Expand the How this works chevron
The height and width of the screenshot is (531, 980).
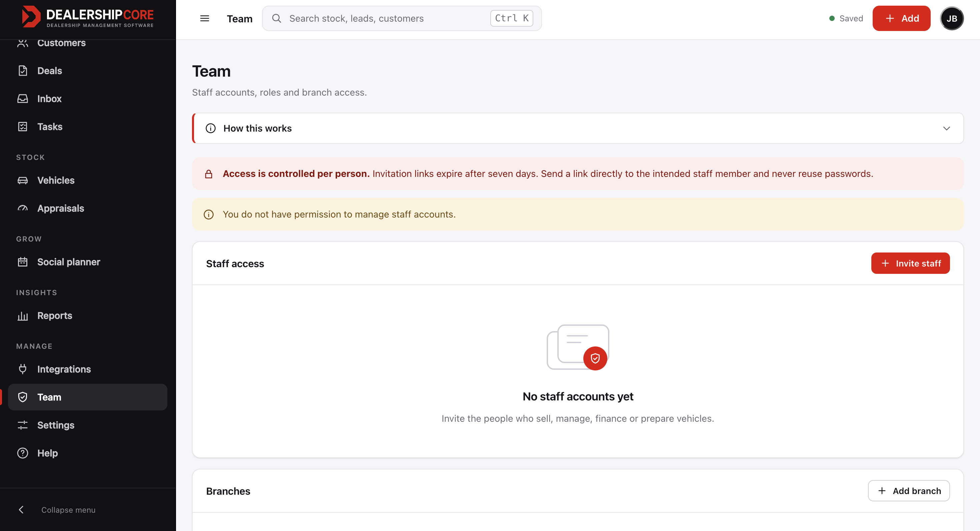(x=947, y=129)
